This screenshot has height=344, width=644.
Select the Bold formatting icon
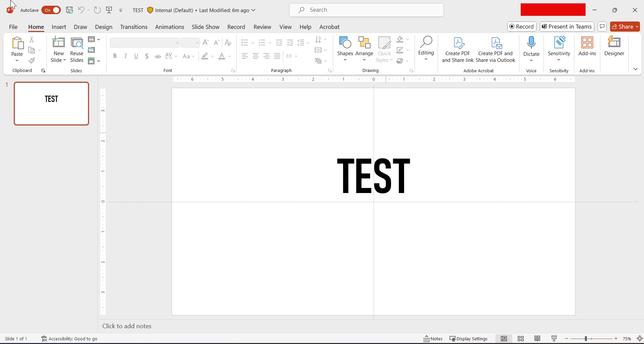[x=115, y=56]
